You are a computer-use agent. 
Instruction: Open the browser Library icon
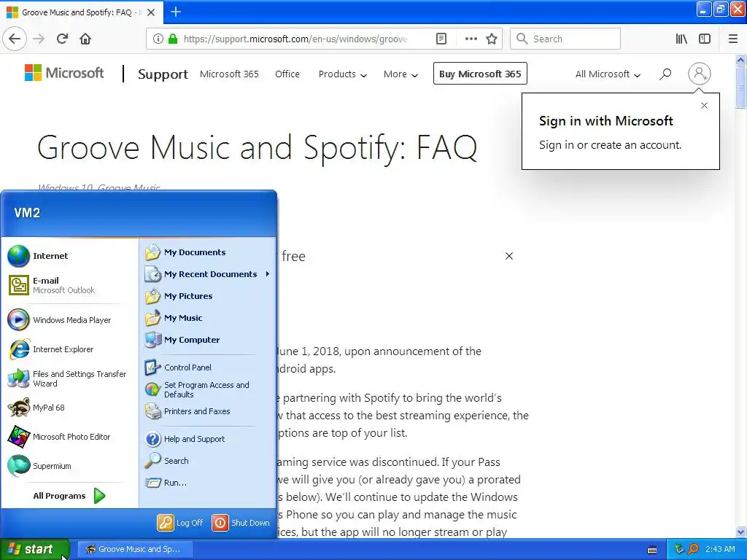(681, 39)
